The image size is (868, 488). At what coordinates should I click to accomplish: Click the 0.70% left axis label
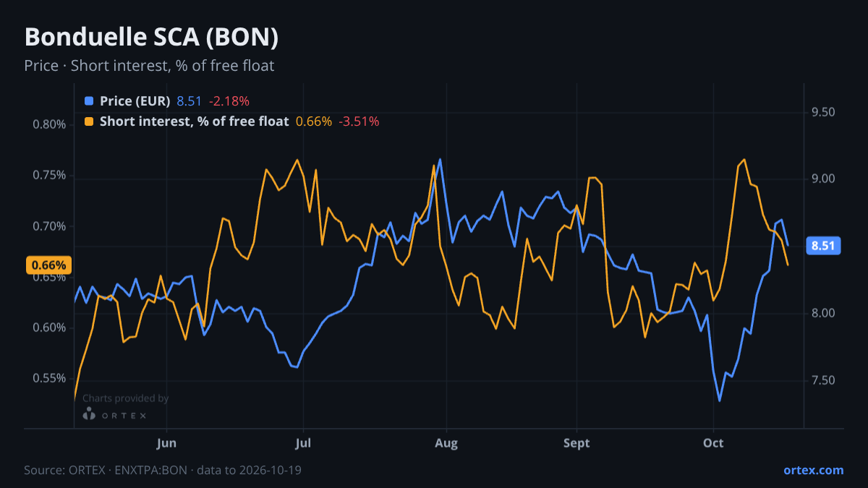coord(49,226)
